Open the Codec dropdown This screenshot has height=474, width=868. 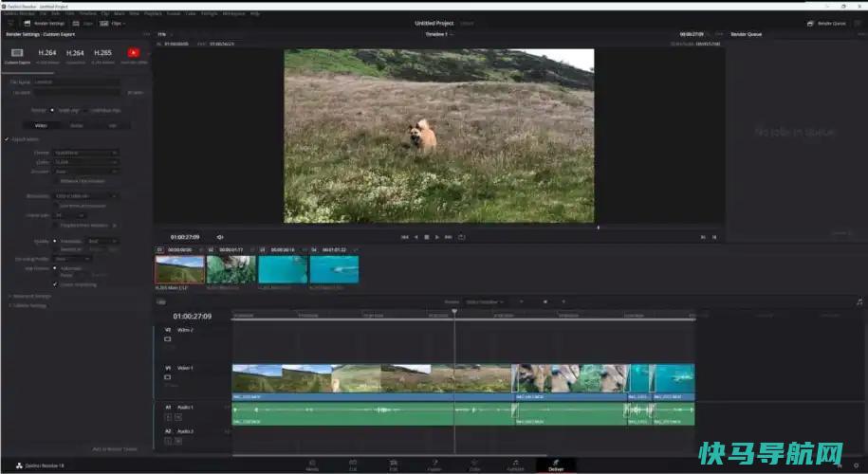tap(85, 162)
